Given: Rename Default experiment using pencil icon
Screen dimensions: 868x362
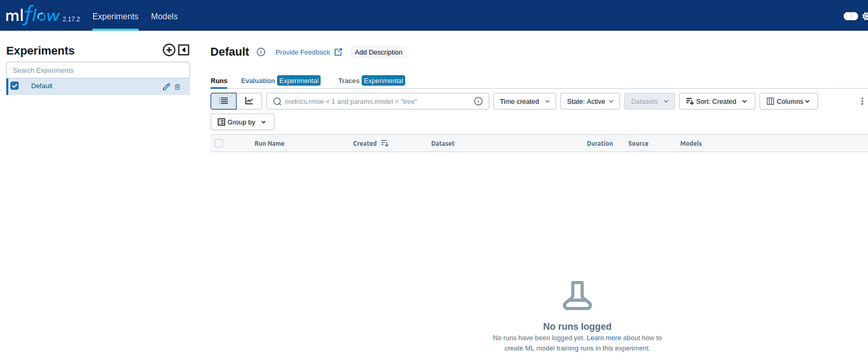Looking at the screenshot, I should pos(166,87).
